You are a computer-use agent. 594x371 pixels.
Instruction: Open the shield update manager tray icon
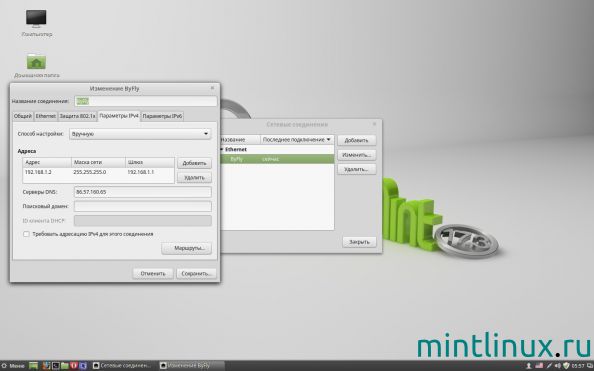click(566, 366)
